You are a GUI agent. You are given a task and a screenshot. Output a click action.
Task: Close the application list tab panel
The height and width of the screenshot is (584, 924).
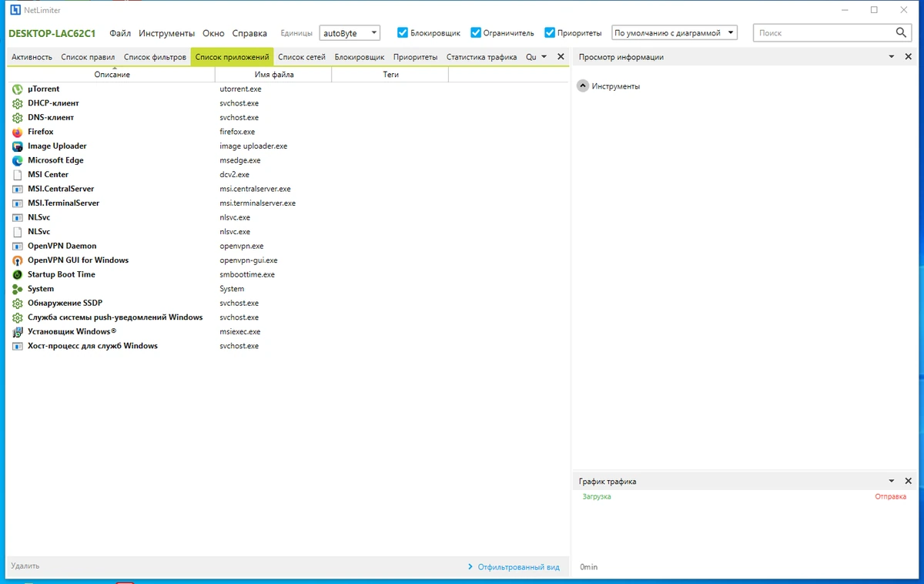pos(561,57)
